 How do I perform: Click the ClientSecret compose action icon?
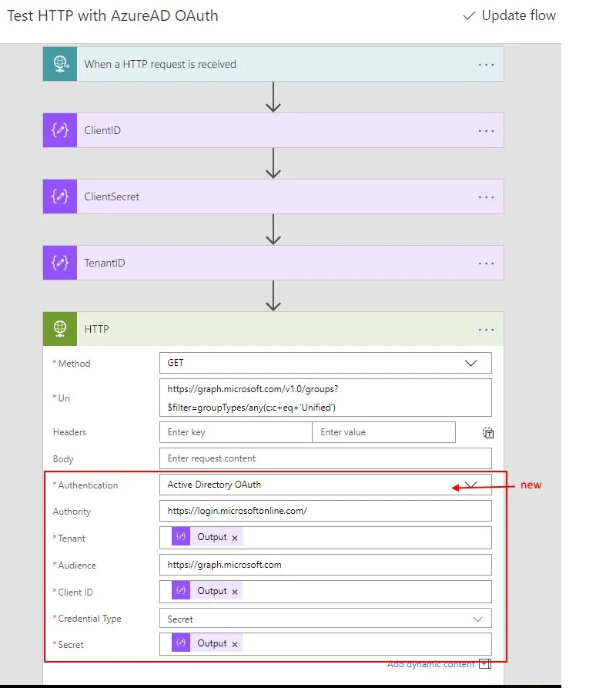coord(60,196)
